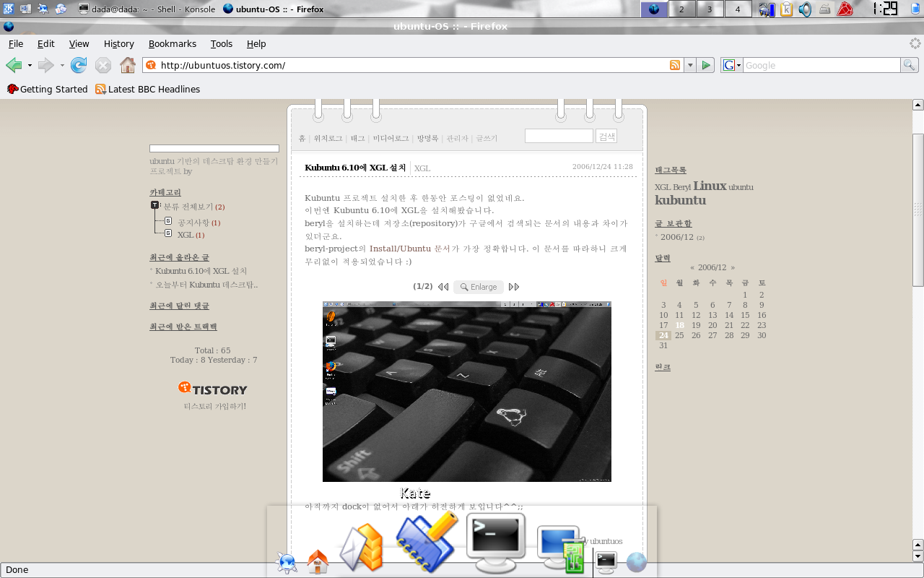Launch Konsole terminal from the dock
Viewport: 924px width, 578px height.
click(495, 543)
